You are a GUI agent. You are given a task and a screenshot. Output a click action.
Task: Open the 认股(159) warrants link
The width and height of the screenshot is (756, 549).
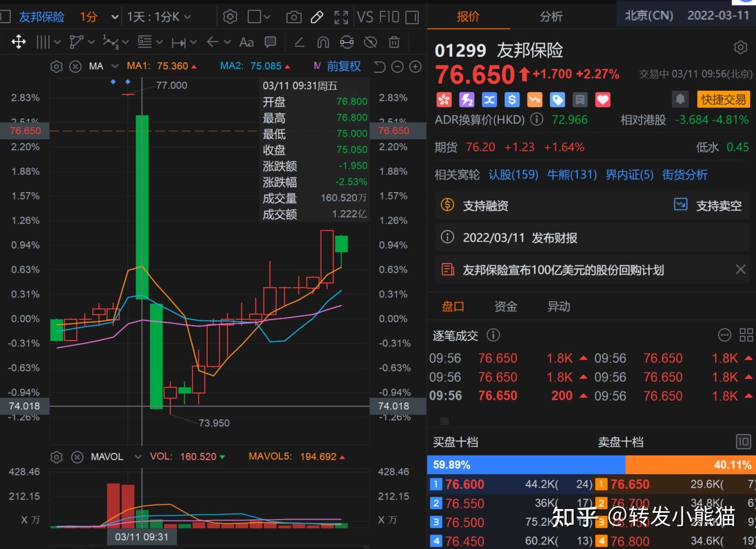tap(513, 174)
